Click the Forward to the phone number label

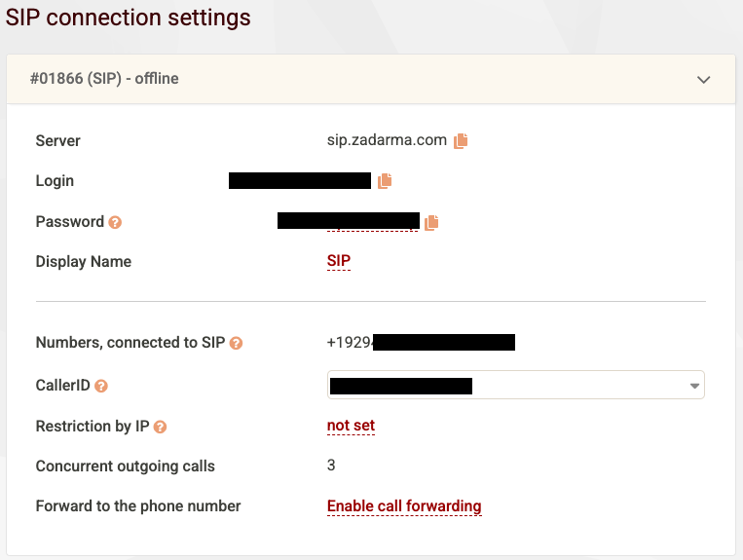pyautogui.click(x=138, y=506)
